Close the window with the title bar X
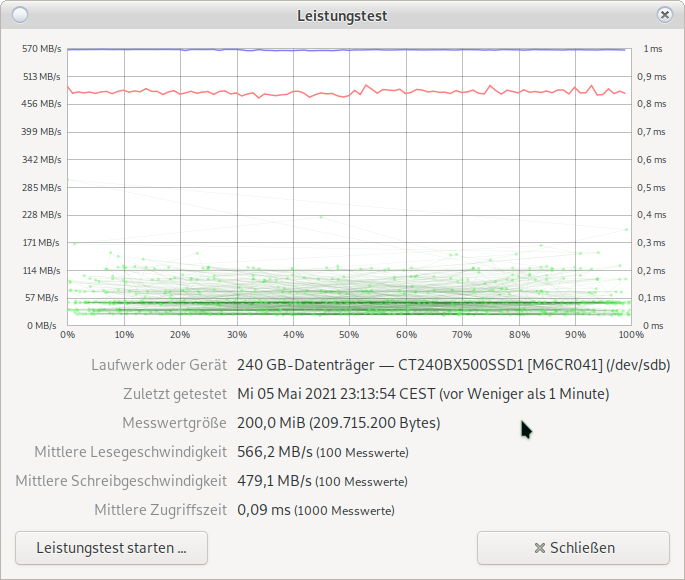This screenshot has width=685, height=580. (664, 15)
